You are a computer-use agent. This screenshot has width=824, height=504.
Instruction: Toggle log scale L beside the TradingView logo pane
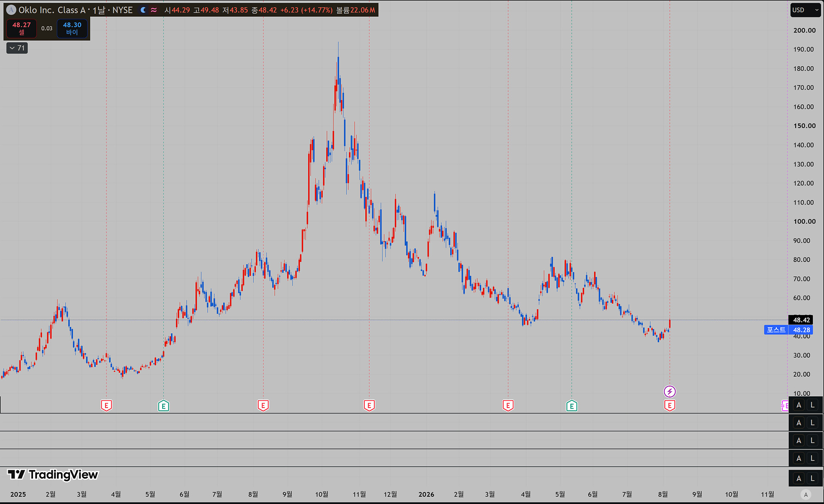tap(812, 478)
